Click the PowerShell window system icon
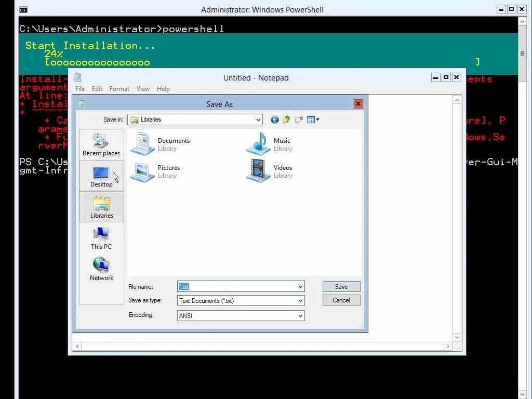This screenshot has width=532, height=399. (23, 9)
